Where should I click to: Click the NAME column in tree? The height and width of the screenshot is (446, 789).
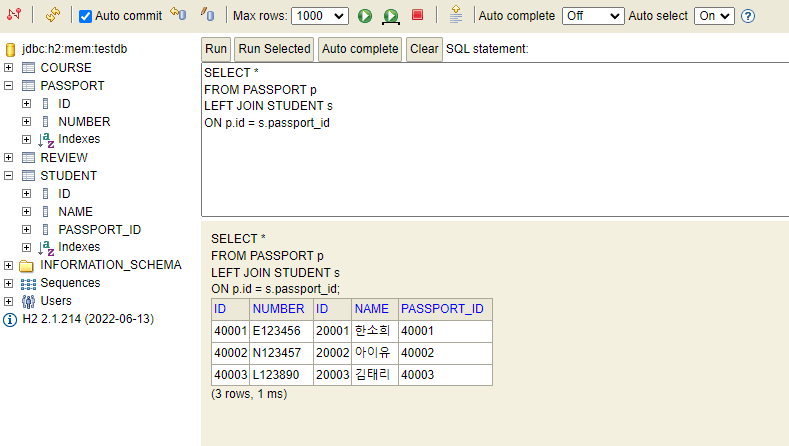pos(75,212)
